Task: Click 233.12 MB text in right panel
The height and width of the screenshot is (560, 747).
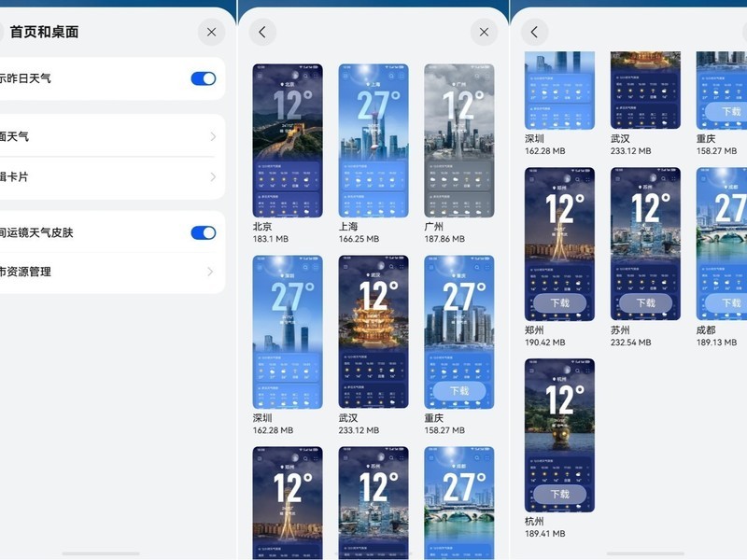Action: pos(631,151)
